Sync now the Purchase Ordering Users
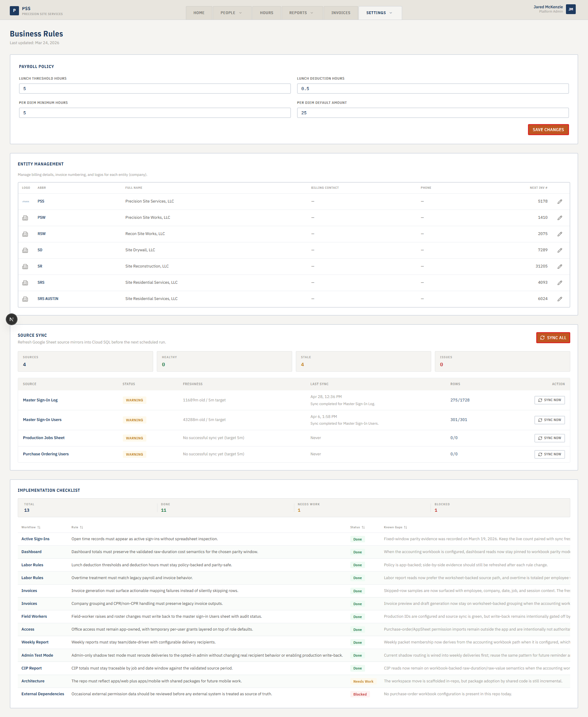This screenshot has width=588, height=717. point(549,454)
